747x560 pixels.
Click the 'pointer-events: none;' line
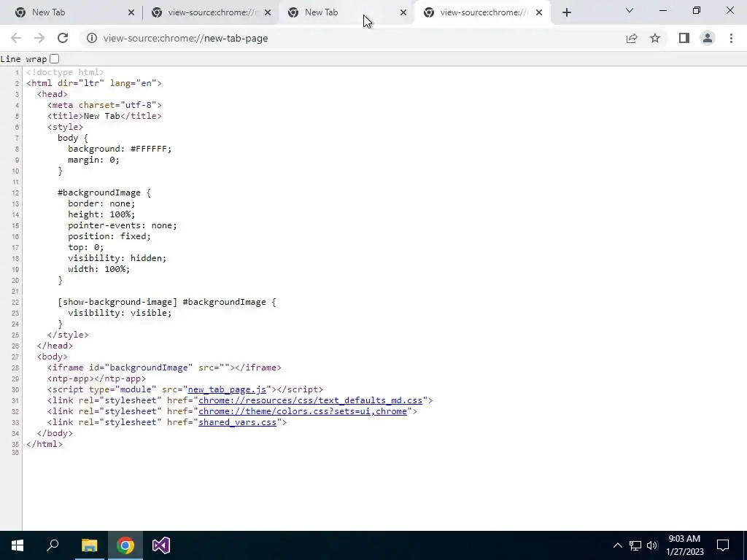click(123, 226)
